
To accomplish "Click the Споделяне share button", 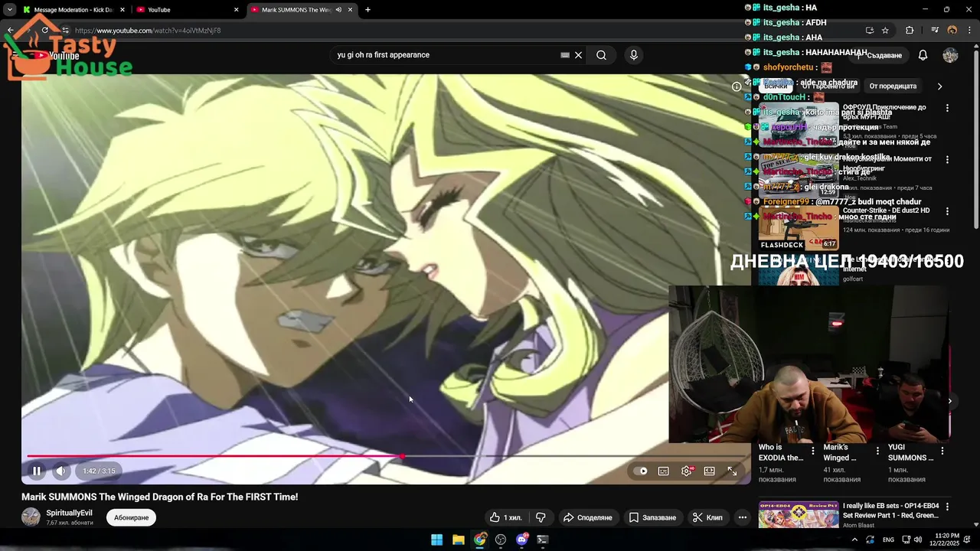I will point(588,517).
